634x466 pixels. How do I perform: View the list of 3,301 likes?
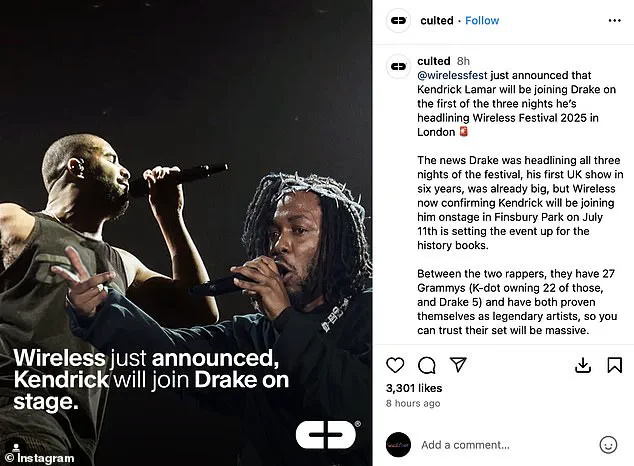pos(414,388)
